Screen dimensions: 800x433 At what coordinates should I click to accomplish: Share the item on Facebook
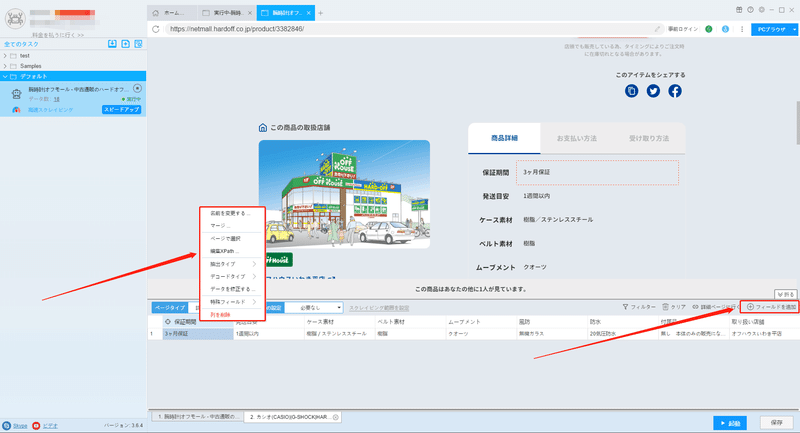pos(675,91)
